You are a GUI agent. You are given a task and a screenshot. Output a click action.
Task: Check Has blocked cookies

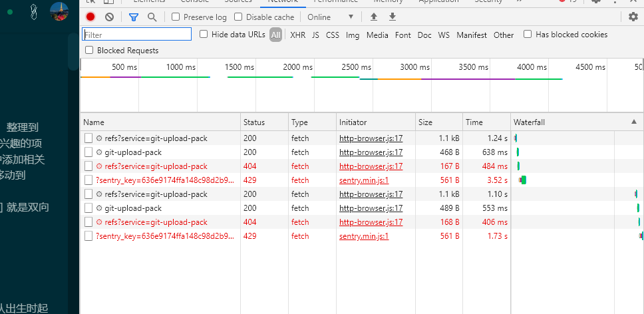[x=528, y=34]
